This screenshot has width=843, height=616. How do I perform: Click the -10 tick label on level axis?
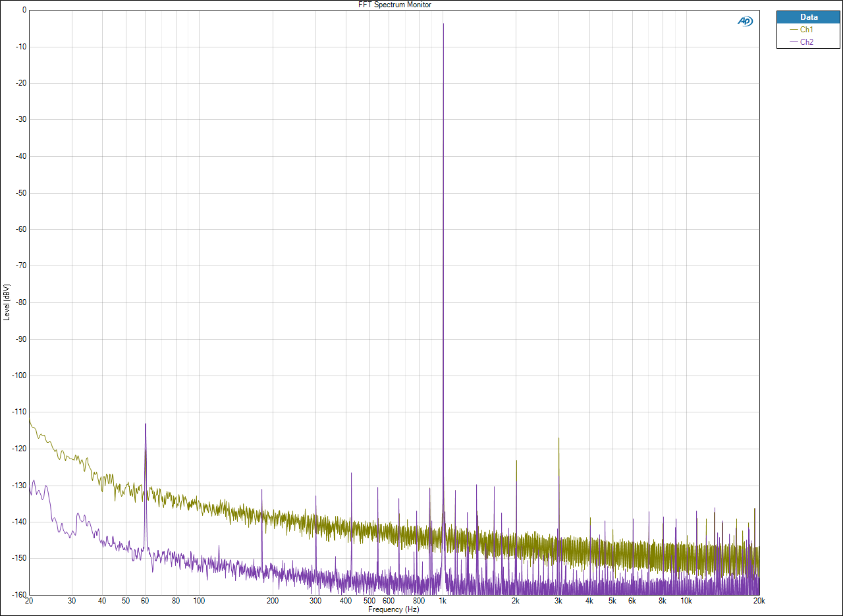pyautogui.click(x=20, y=47)
